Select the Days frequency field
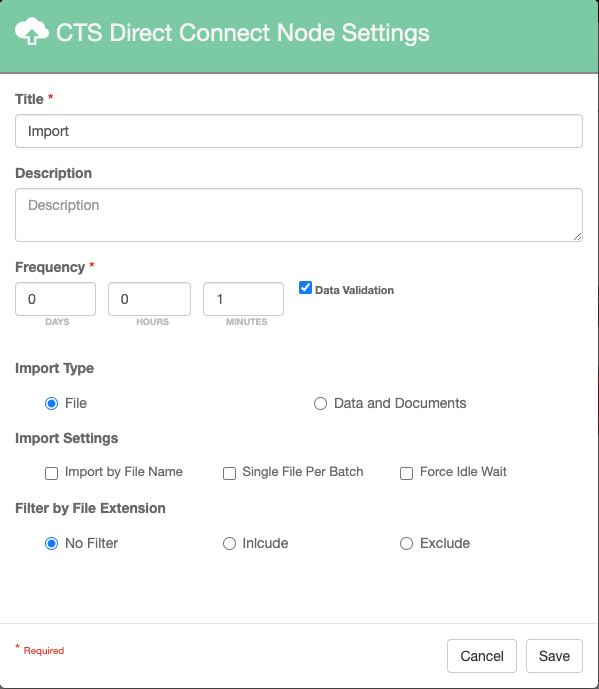This screenshot has height=689, width=599. (55, 299)
